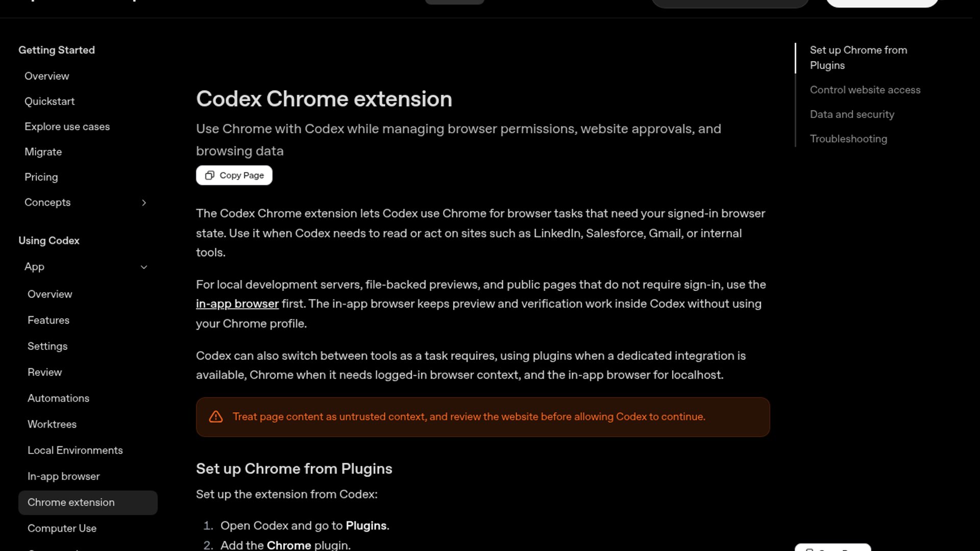
Task: Select the App sidebar item
Action: 34,267
